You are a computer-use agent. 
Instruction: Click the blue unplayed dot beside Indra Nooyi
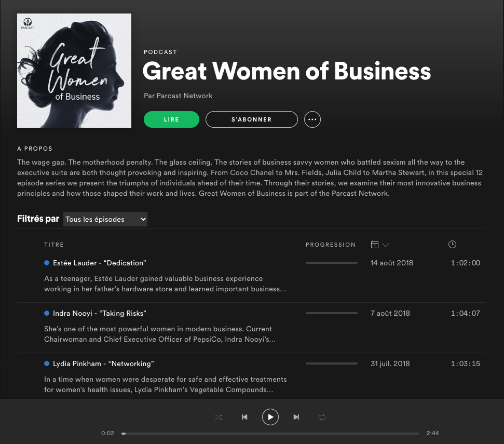pyautogui.click(x=47, y=313)
